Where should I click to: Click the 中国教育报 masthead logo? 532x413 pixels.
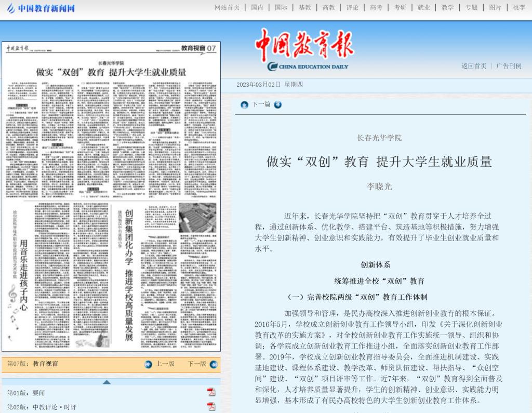pyautogui.click(x=304, y=49)
